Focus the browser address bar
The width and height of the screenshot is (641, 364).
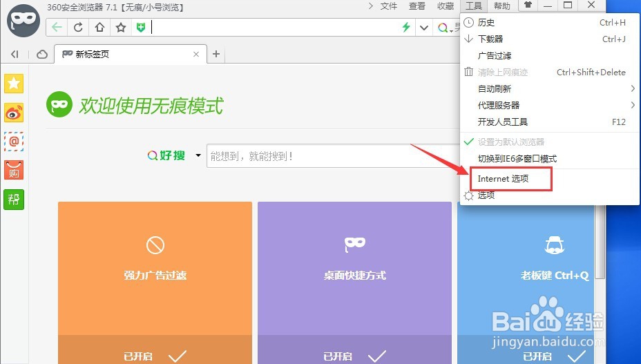click(x=276, y=28)
